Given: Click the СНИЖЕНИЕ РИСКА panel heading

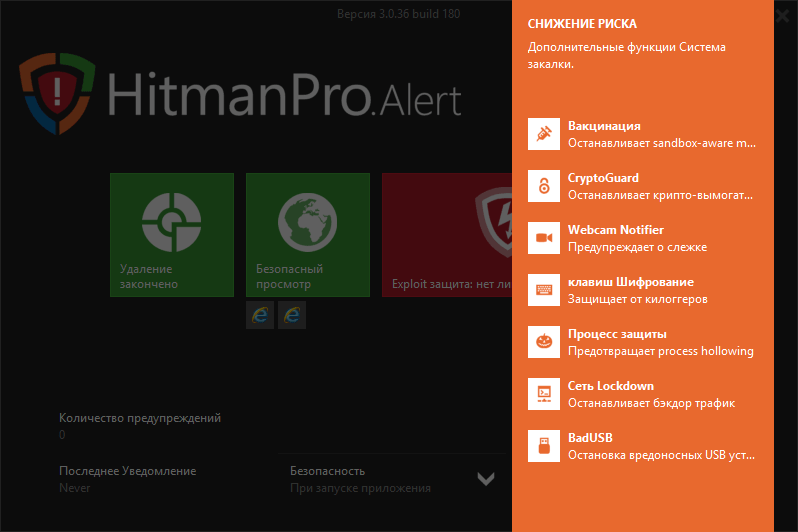Looking at the screenshot, I should (x=582, y=23).
